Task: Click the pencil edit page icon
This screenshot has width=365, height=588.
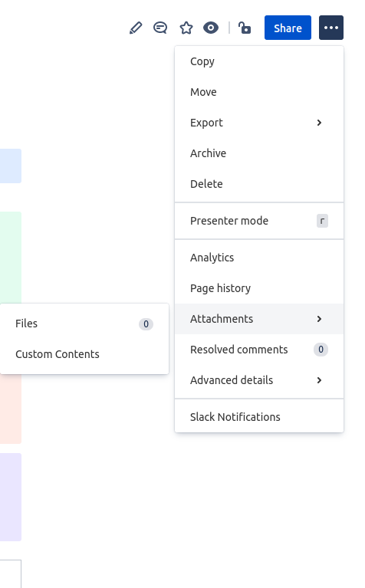Action: (x=136, y=28)
